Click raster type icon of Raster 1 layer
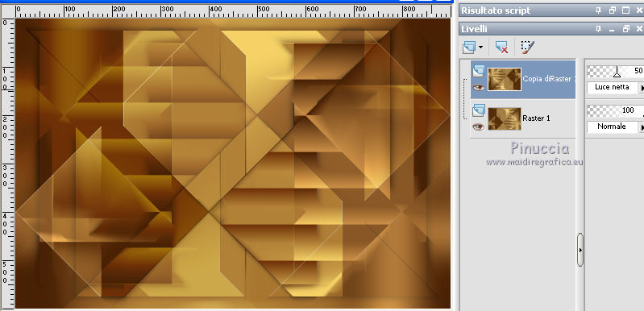 tap(479, 110)
